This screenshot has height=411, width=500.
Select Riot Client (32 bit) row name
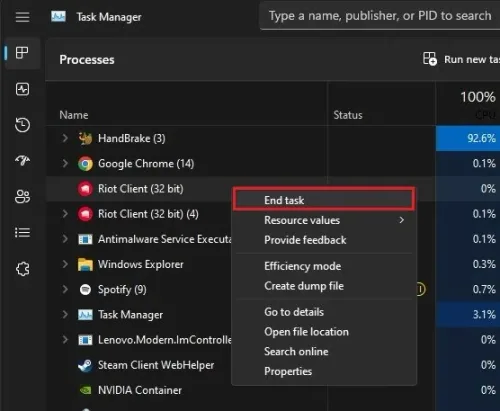(140, 189)
